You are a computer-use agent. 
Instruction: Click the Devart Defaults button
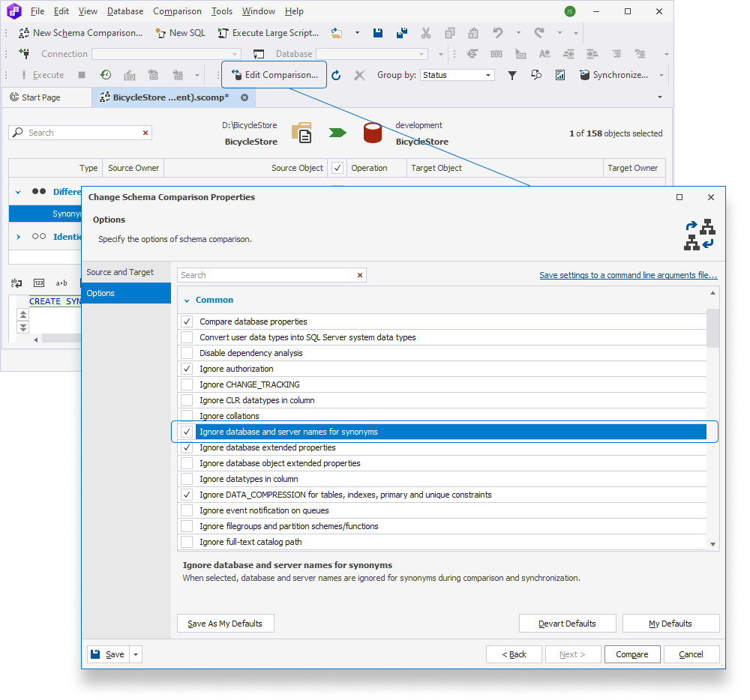[568, 624]
